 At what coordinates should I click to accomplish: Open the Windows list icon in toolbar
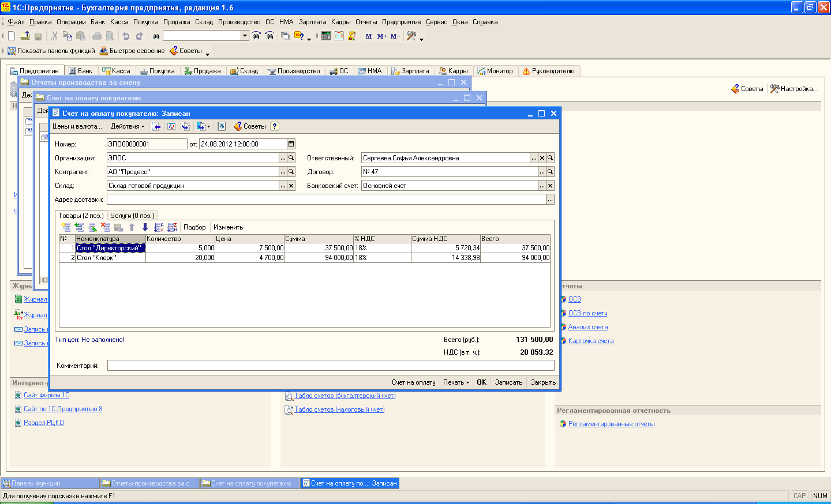click(x=286, y=36)
